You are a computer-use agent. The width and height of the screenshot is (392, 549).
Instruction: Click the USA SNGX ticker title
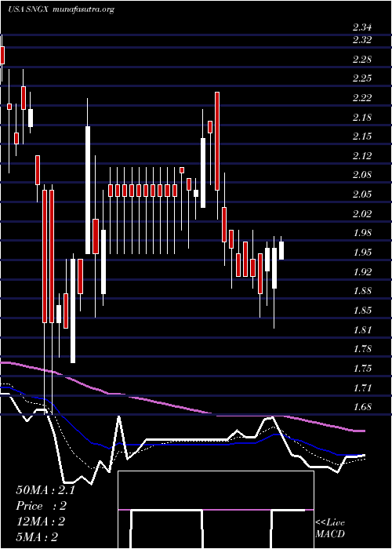29,9
